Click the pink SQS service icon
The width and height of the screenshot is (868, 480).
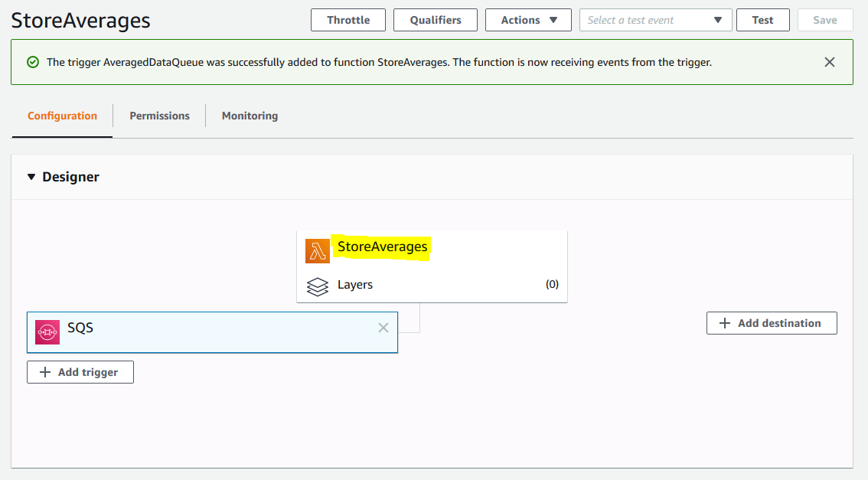coord(47,332)
